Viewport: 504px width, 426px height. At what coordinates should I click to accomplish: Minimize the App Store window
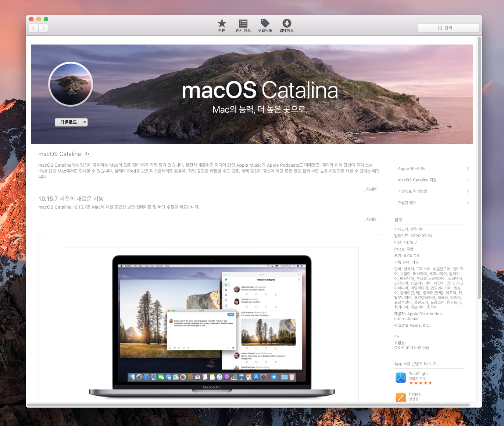pyautogui.click(x=39, y=19)
